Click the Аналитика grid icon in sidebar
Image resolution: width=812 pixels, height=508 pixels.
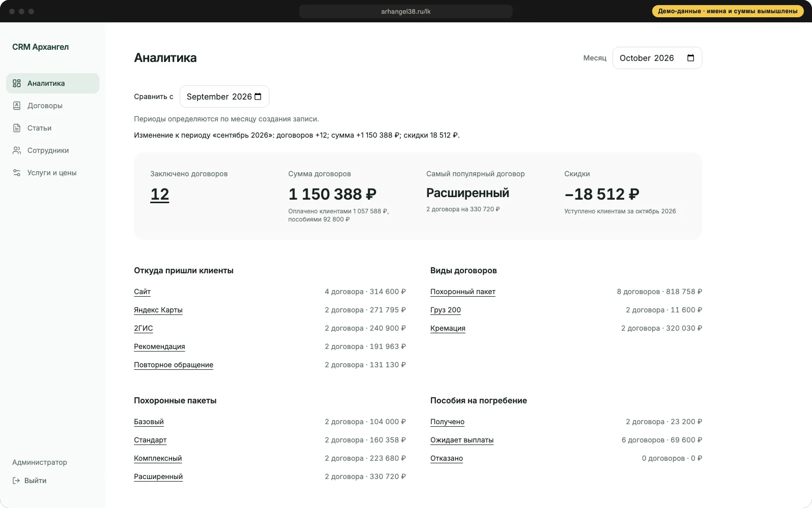point(17,83)
